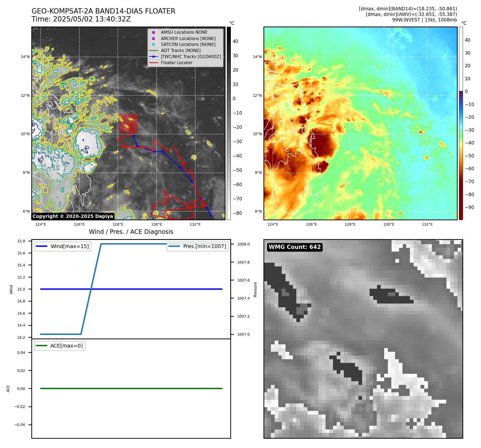Click the red floater box on grayscale map
Screen dimensions: 481x448
click(128, 124)
